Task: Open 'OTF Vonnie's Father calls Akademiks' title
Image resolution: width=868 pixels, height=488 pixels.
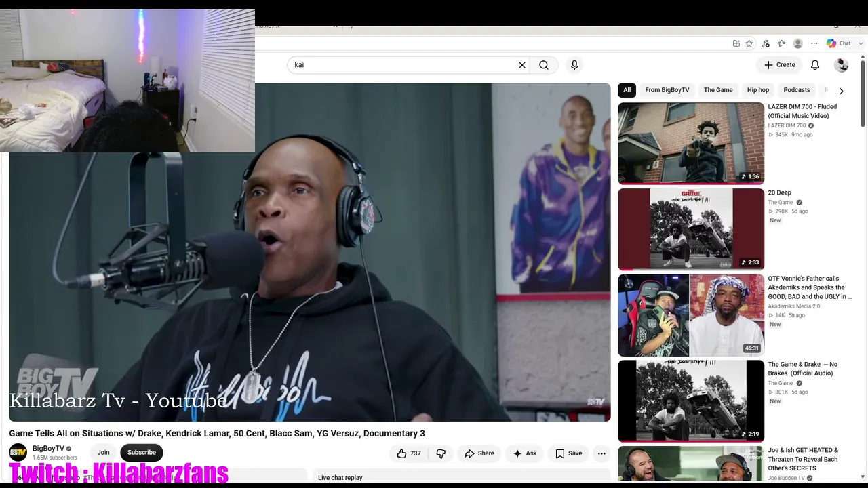Action: pos(810,288)
